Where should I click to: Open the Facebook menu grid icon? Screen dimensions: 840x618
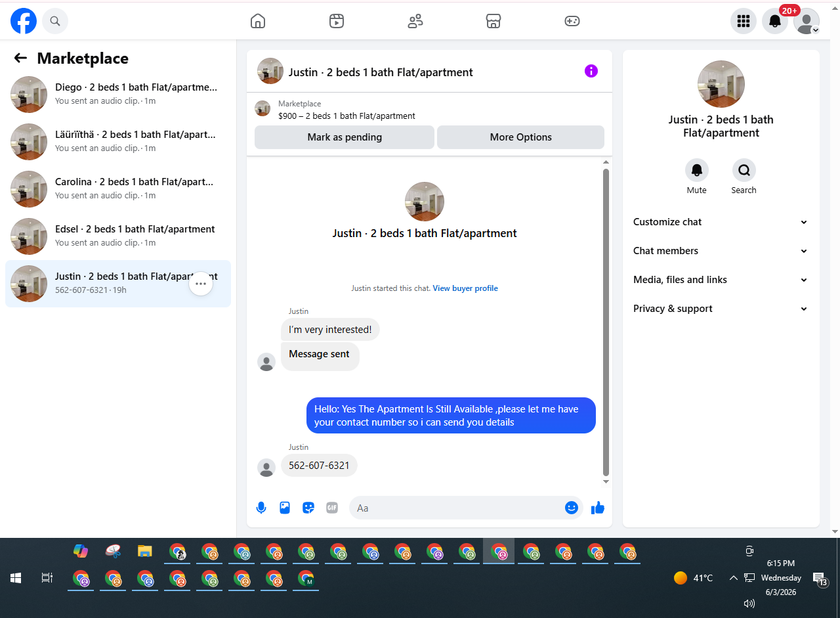point(744,22)
